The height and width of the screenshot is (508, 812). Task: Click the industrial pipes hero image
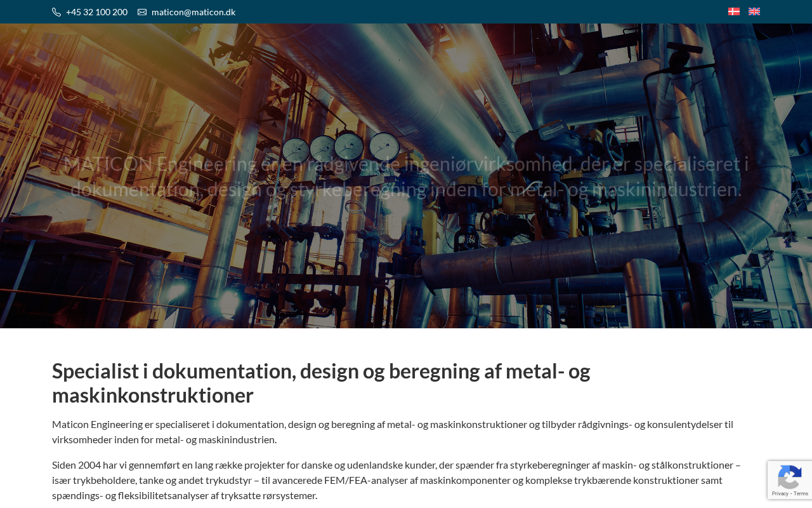click(x=406, y=176)
